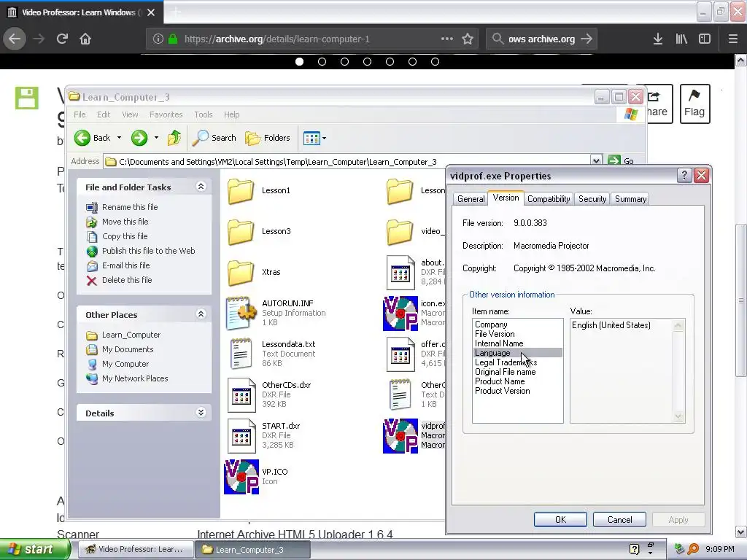Viewport: 747px width, 560px height.
Task: Select Company in Item name list
Action: pos(491,324)
